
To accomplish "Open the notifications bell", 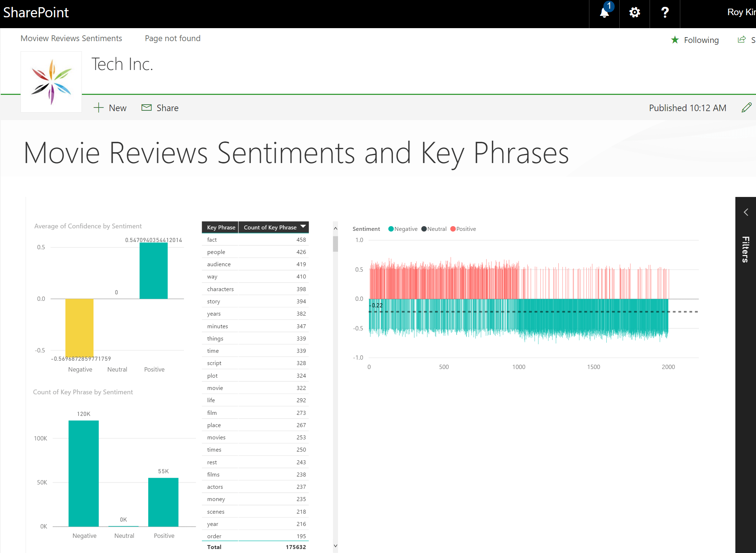I will [604, 13].
